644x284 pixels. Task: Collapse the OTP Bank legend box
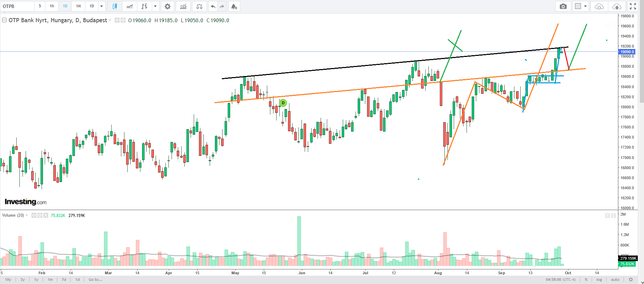(5, 20)
